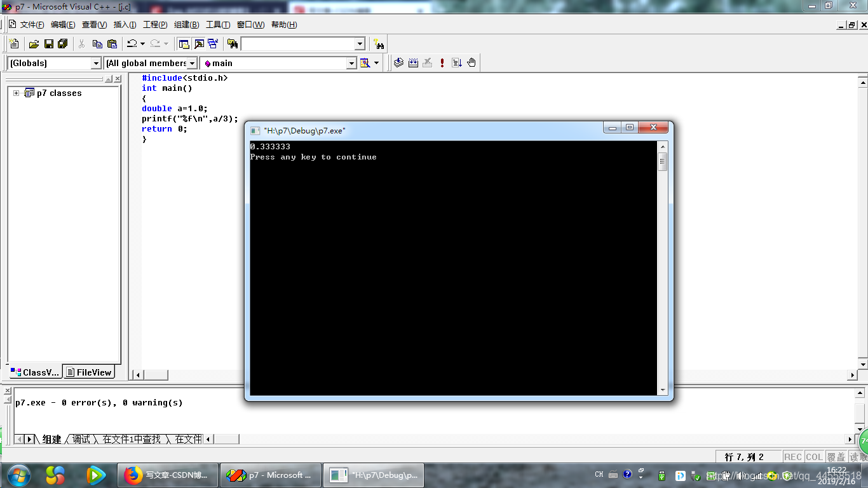Switch to the ClassView workspace tab
This screenshot has width=868, height=488.
[35, 372]
